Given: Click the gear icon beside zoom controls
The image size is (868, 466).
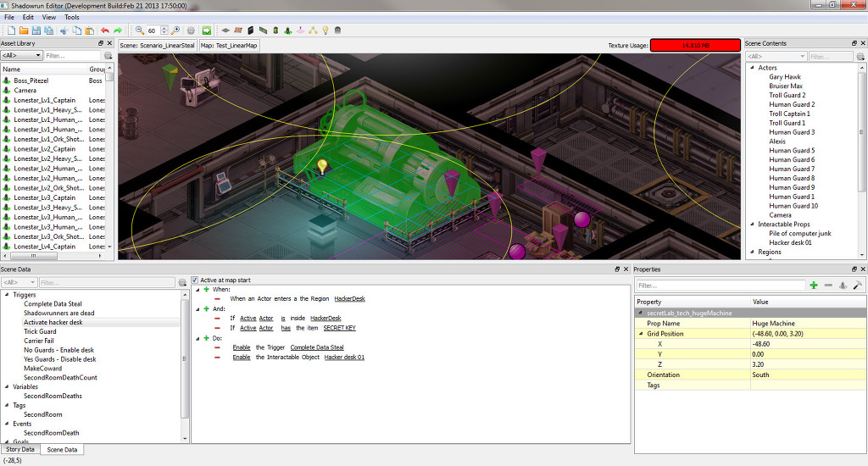Looking at the screenshot, I should tap(191, 31).
